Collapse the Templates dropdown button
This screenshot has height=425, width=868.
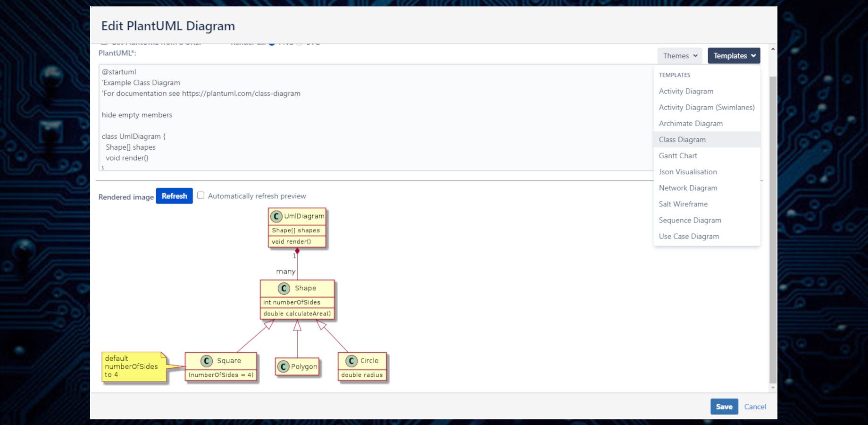click(734, 56)
